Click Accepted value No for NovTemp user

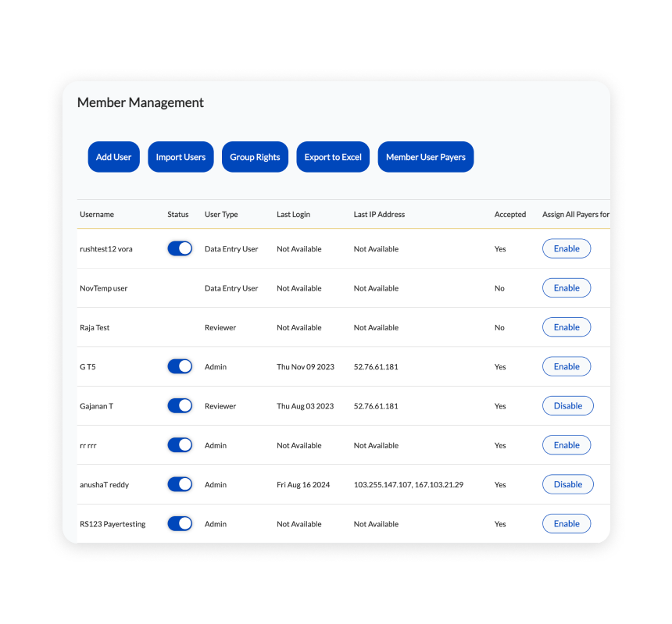click(499, 288)
